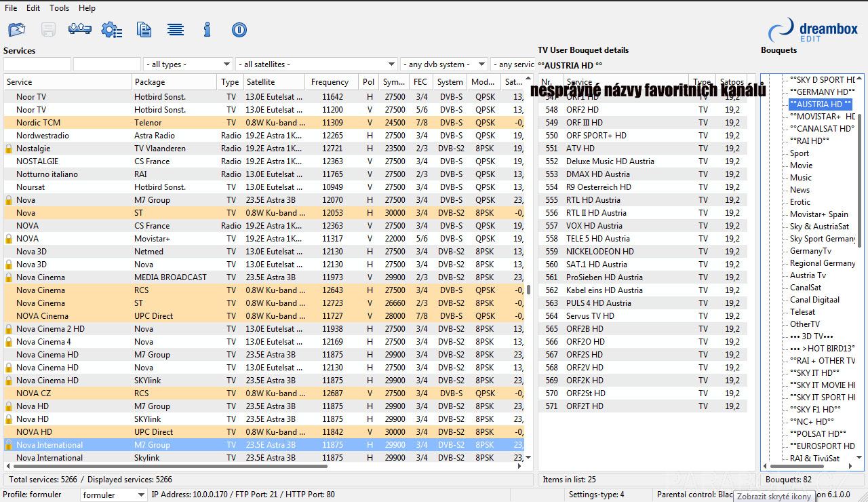Open the Edit menu
Screen dimensions: 868x502
tap(33, 8)
